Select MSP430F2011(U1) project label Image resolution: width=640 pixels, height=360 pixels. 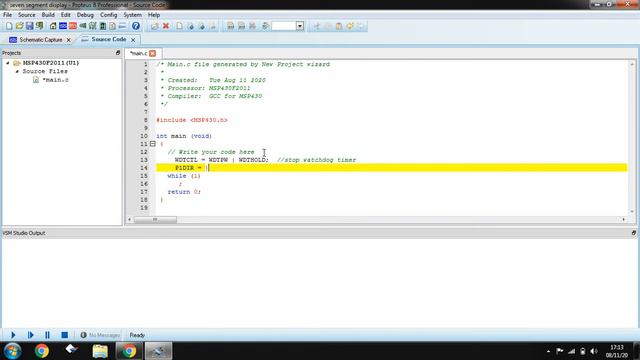[x=51, y=63]
